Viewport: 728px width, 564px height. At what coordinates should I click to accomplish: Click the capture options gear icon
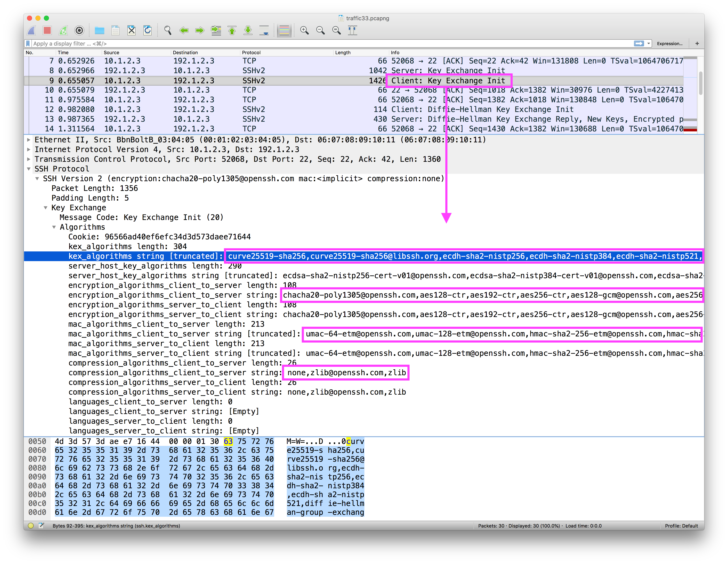pos(79,31)
